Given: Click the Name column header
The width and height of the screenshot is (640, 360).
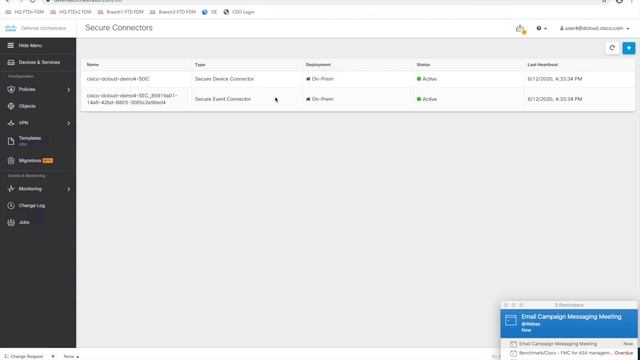Looking at the screenshot, I should [x=93, y=64].
